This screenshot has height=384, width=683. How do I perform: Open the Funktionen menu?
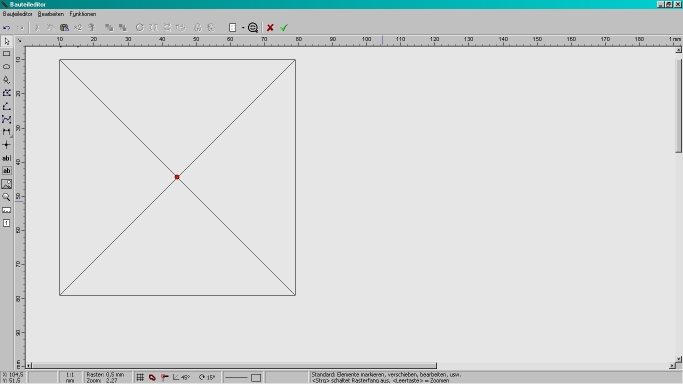pyautogui.click(x=83, y=14)
